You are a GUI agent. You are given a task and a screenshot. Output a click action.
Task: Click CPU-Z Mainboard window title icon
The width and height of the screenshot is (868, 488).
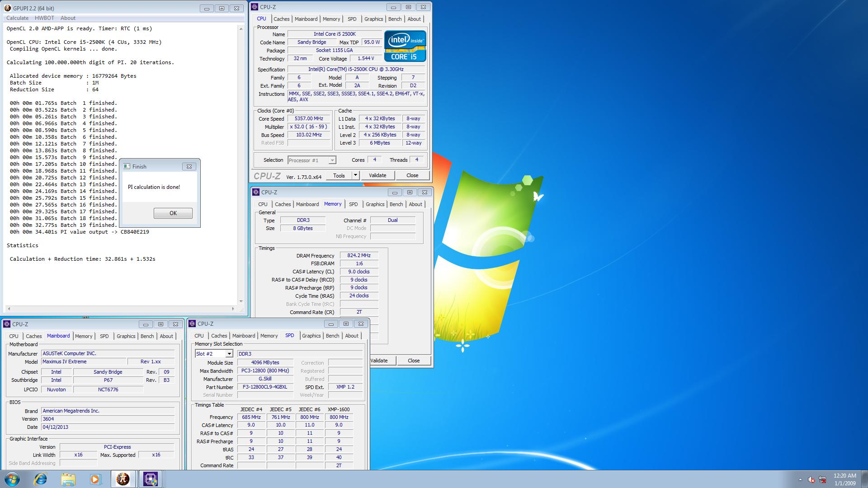(7, 324)
